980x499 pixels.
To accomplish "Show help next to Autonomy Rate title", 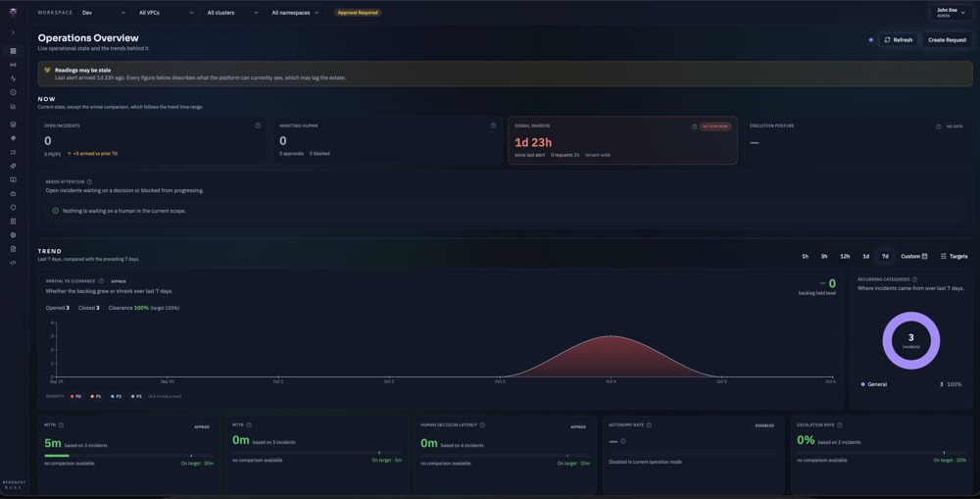I will pos(649,425).
